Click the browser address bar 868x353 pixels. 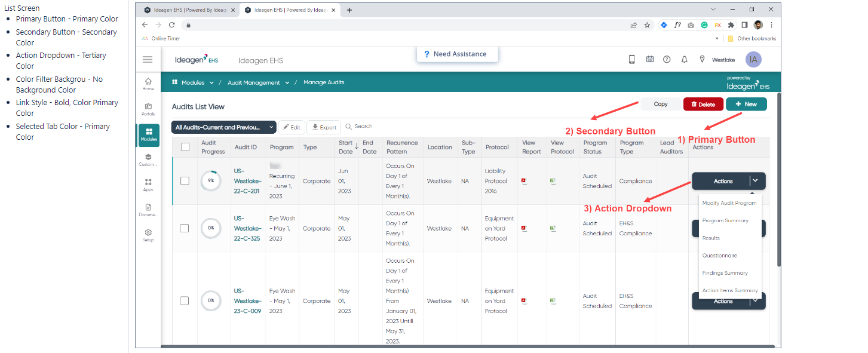[406, 25]
